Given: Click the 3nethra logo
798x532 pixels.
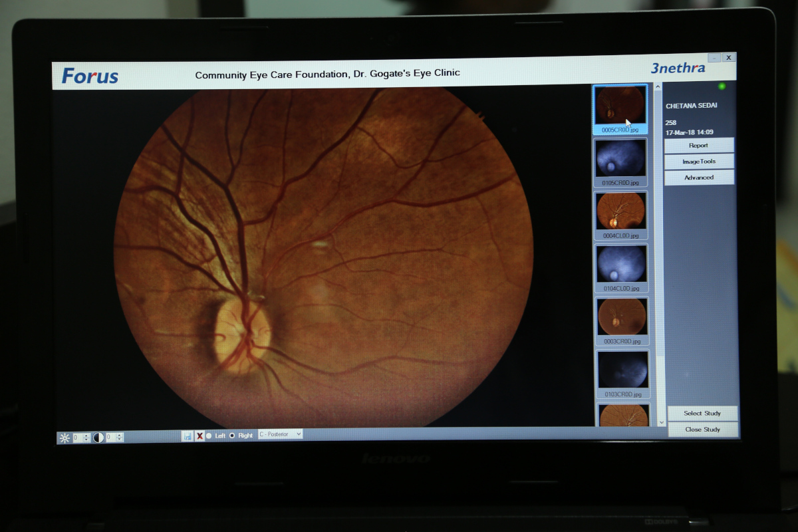Looking at the screenshot, I should [678, 68].
